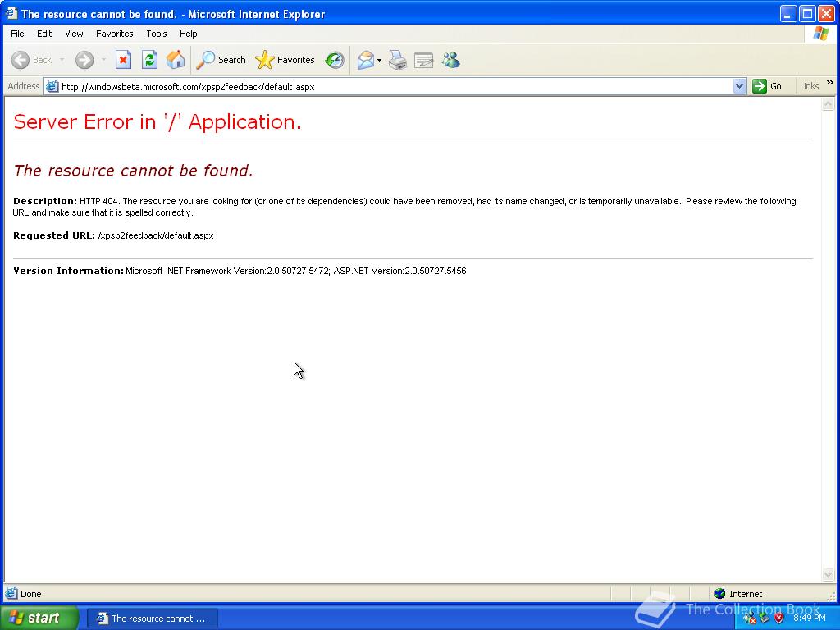This screenshot has height=630, width=840.
Task: Minimize the Internet Explorer window
Action: click(787, 14)
